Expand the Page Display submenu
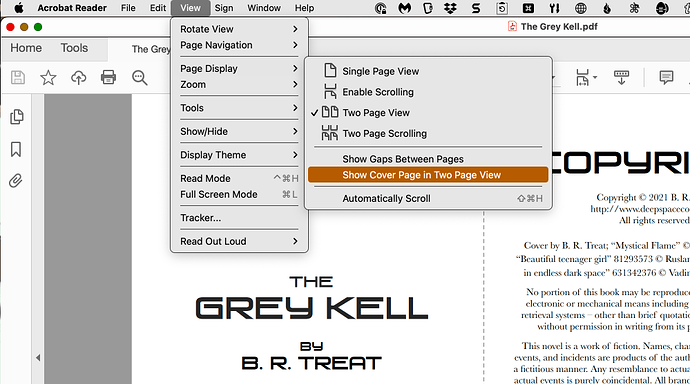This screenshot has height=384, width=690. tap(239, 68)
